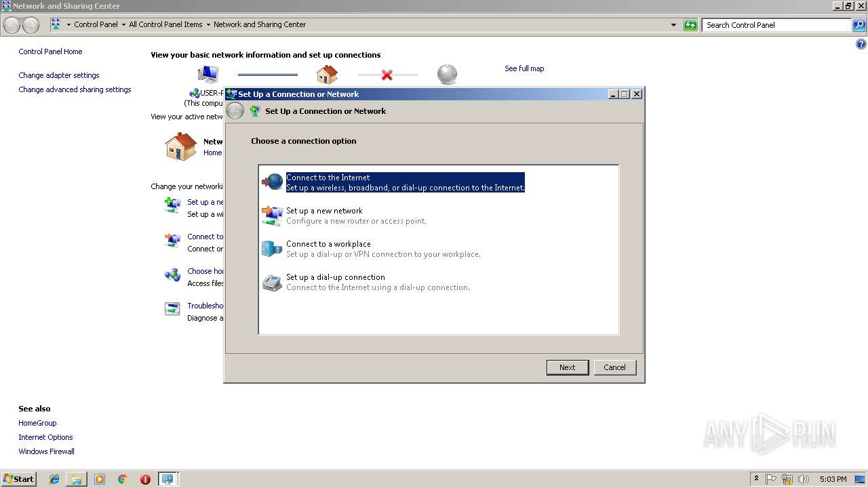Image resolution: width=868 pixels, height=488 pixels.
Task: Click the refresh button beside address bar
Action: [690, 25]
